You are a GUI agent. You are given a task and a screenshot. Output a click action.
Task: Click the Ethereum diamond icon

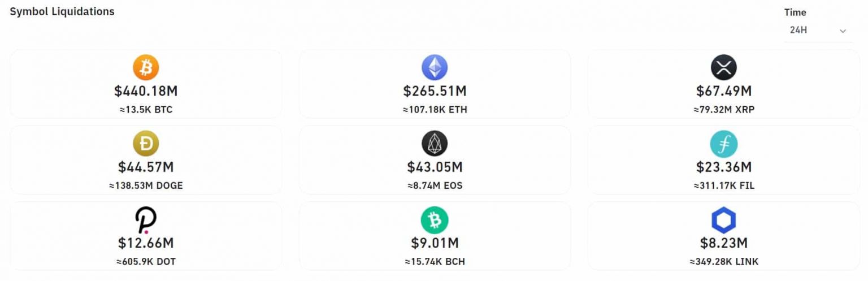click(x=435, y=68)
